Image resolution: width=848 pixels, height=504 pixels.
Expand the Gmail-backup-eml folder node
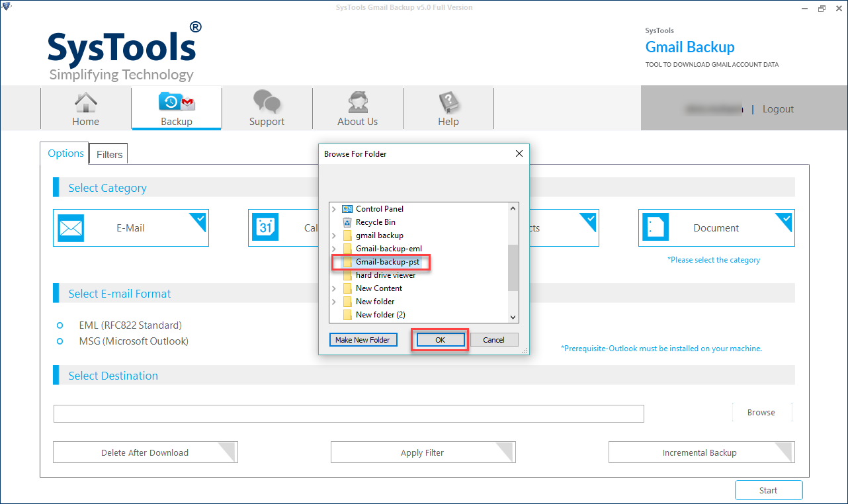(x=334, y=249)
